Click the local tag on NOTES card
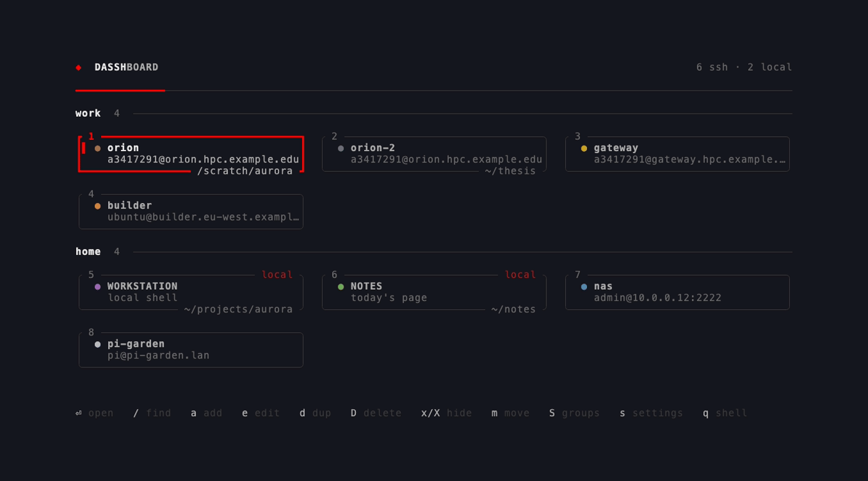The height and width of the screenshot is (481, 868). tap(520, 274)
